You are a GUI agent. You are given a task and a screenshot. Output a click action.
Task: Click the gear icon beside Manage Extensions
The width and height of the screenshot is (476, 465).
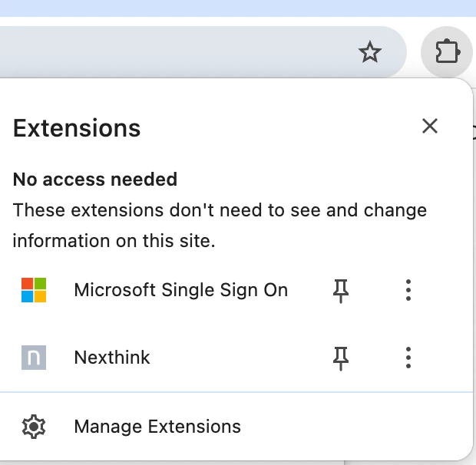pyautogui.click(x=34, y=427)
